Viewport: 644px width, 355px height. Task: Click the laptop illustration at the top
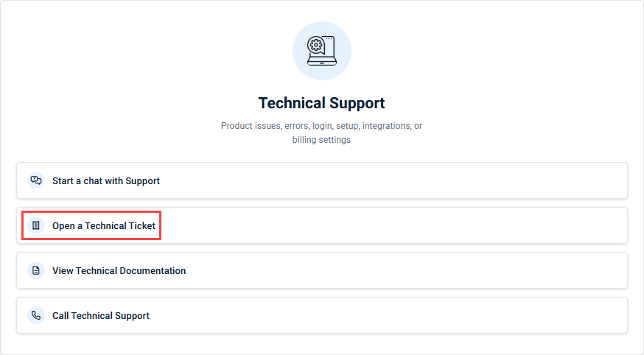click(321, 51)
